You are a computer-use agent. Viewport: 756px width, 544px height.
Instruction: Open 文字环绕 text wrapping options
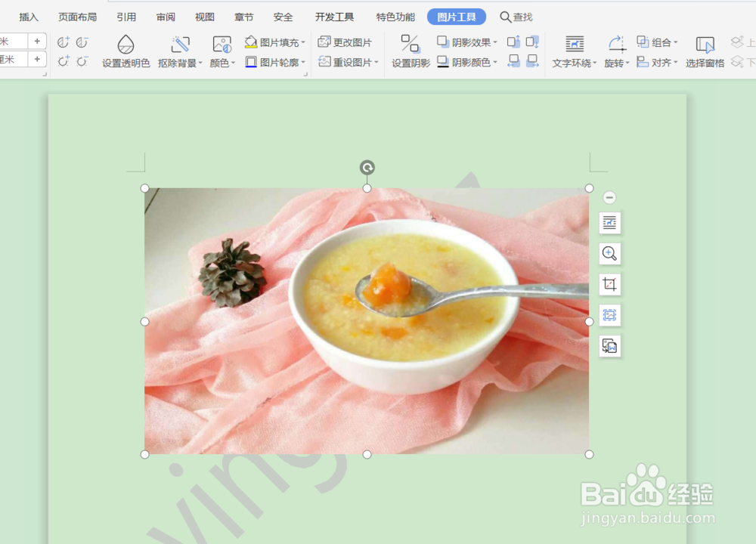(575, 51)
